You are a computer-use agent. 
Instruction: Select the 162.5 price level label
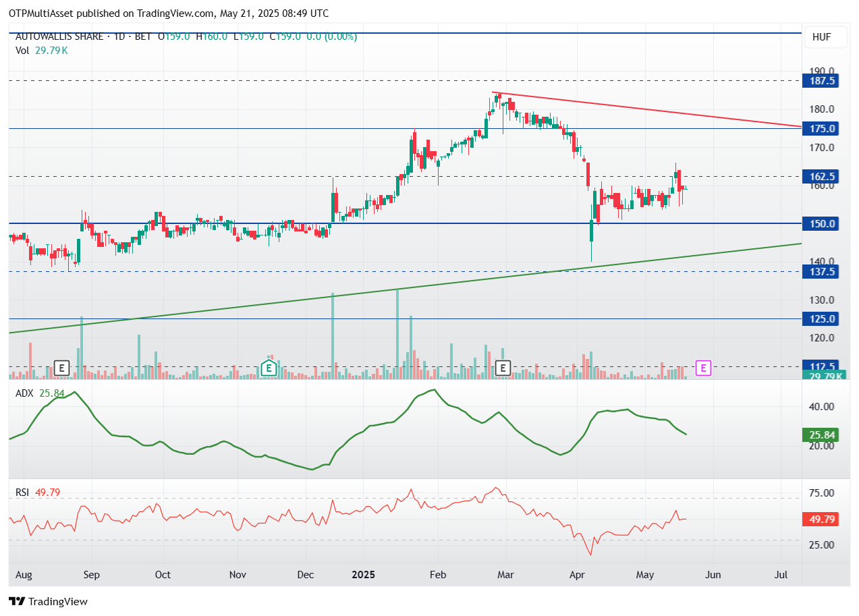pos(821,177)
